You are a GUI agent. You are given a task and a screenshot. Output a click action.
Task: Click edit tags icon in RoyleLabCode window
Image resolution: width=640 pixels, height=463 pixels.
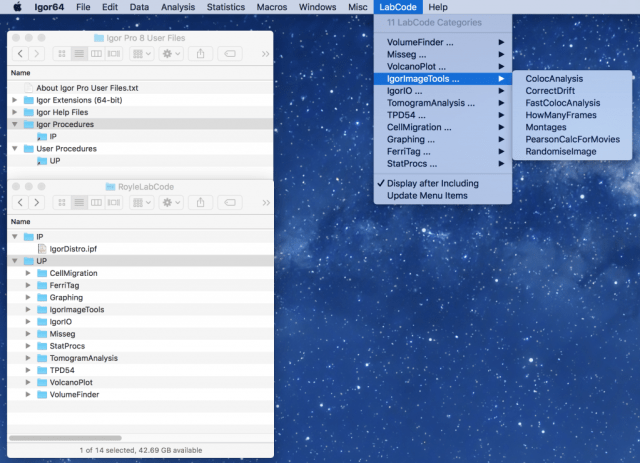tap(230, 202)
